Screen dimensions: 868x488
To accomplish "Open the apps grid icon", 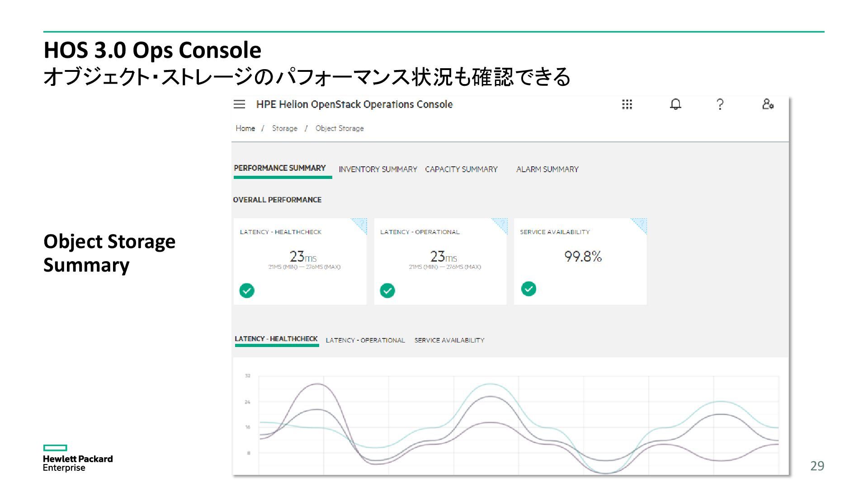I will tap(627, 104).
